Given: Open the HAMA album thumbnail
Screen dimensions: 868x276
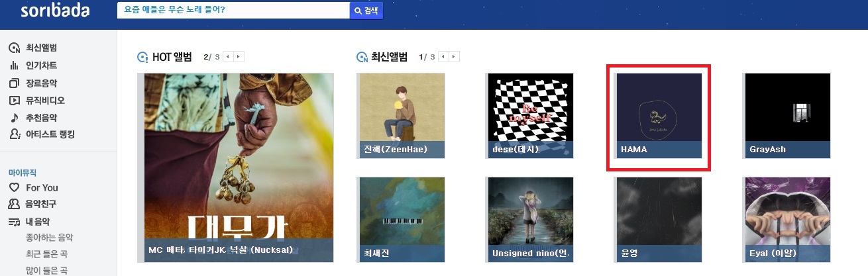Looking at the screenshot, I should (x=659, y=116).
